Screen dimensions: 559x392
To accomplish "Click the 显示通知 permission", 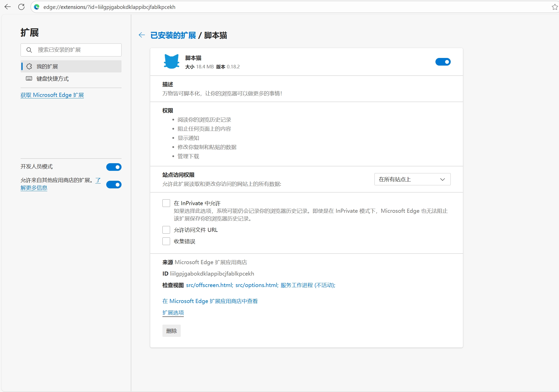I will pos(188,138).
